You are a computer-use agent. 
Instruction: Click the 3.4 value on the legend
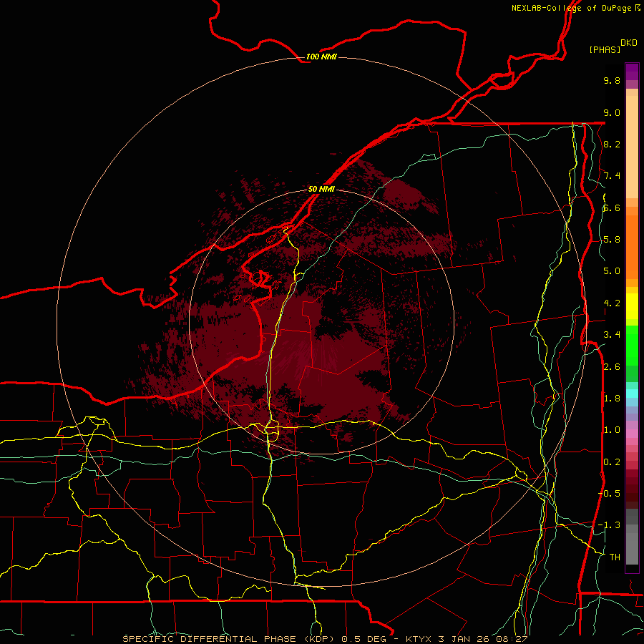(x=612, y=335)
